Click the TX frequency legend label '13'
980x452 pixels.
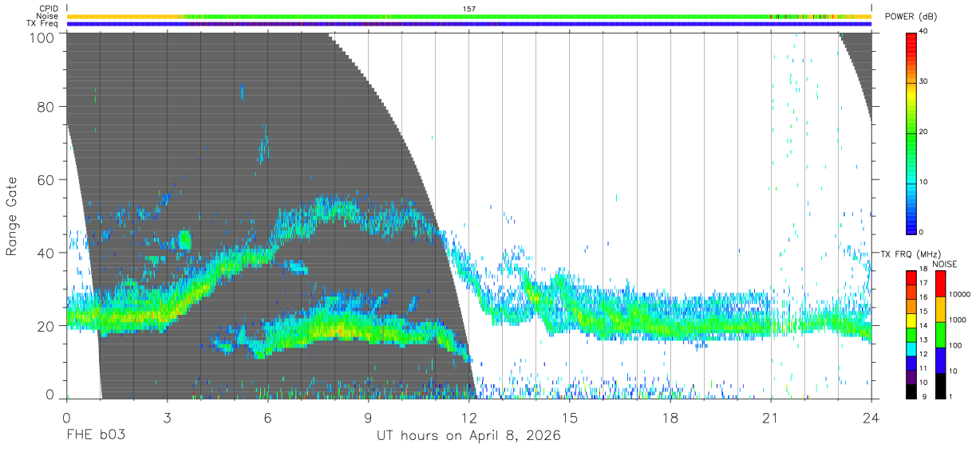click(x=923, y=340)
